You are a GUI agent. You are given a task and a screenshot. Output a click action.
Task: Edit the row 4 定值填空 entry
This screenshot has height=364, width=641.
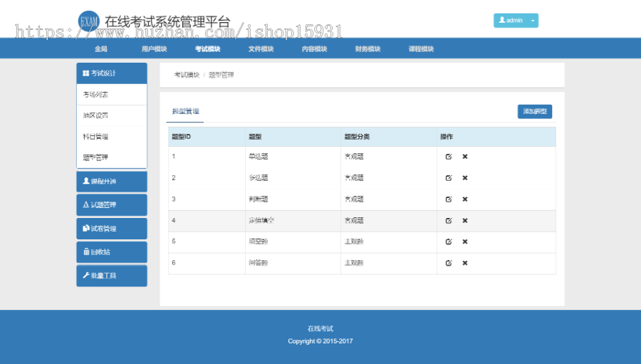tap(449, 220)
